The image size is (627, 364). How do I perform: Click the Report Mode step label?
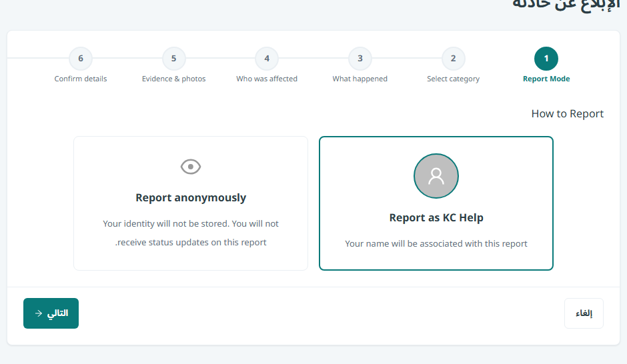pyautogui.click(x=546, y=79)
